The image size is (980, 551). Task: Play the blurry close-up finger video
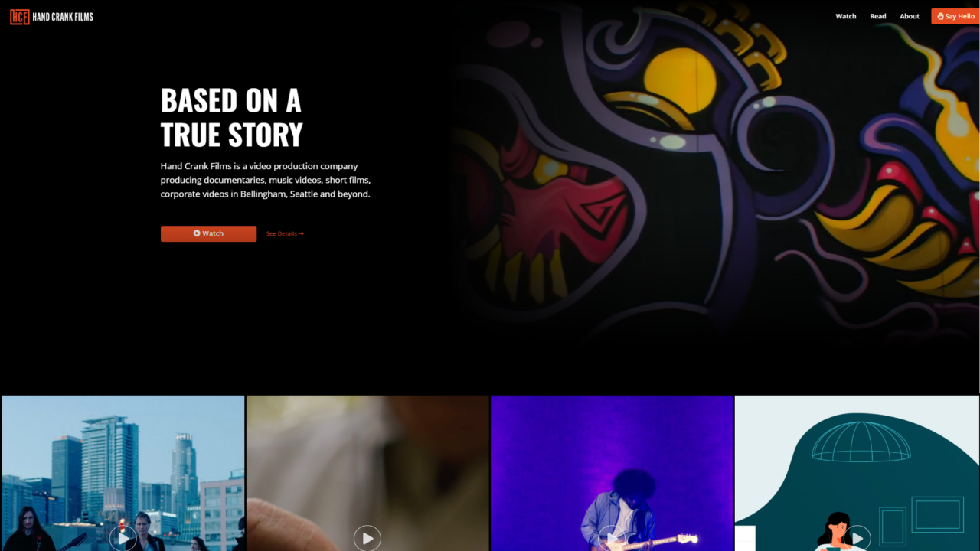[x=367, y=538]
